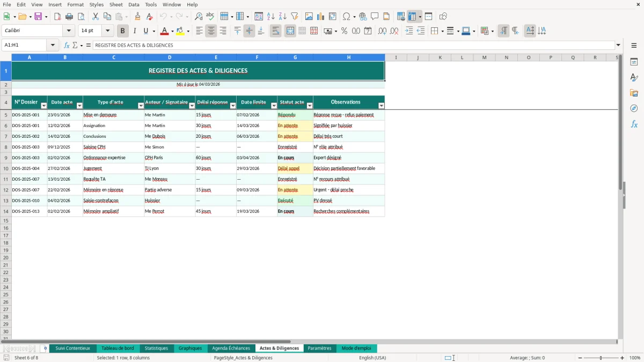Click Define Print Area icon
The image size is (644, 362).
401,17
